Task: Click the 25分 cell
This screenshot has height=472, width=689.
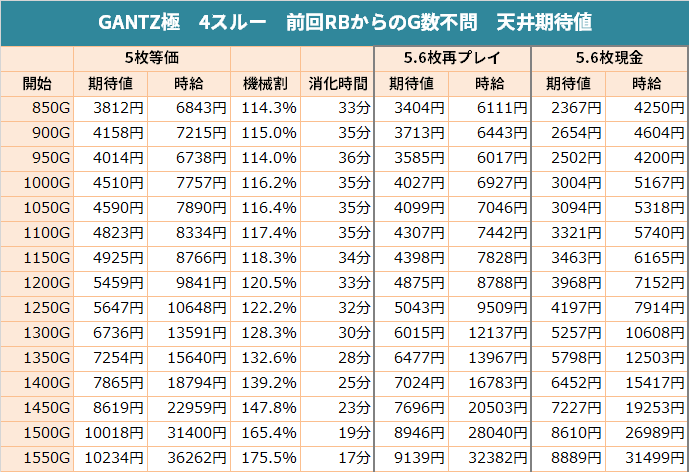Action: click(x=337, y=384)
